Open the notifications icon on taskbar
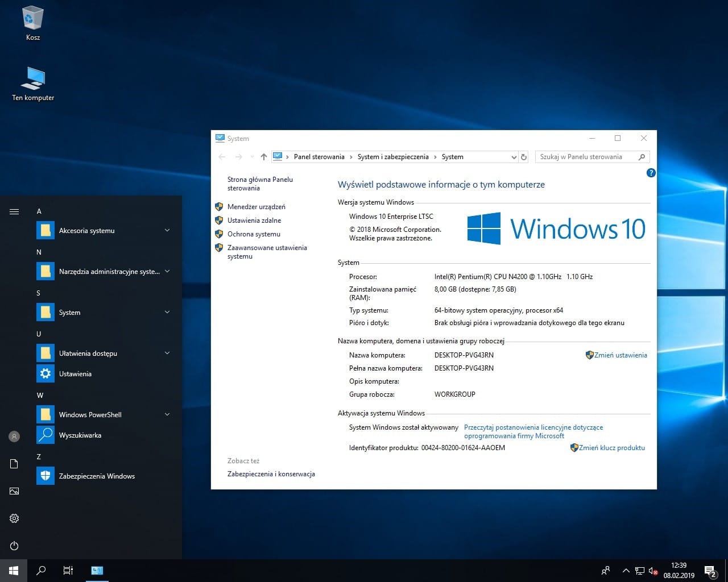The width and height of the screenshot is (728, 582). [710, 570]
